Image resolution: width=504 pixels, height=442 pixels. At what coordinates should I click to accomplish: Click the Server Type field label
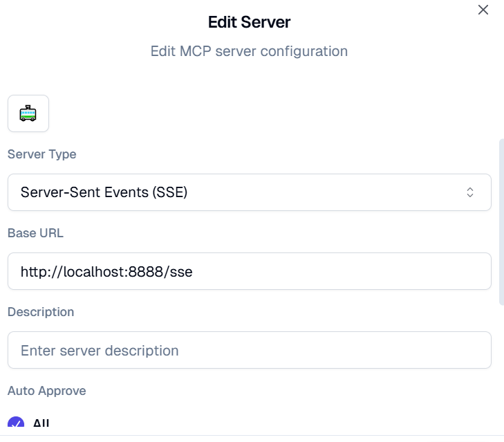tap(41, 154)
